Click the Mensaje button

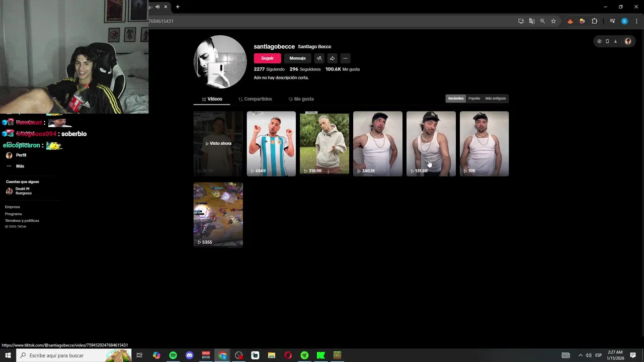tap(297, 58)
